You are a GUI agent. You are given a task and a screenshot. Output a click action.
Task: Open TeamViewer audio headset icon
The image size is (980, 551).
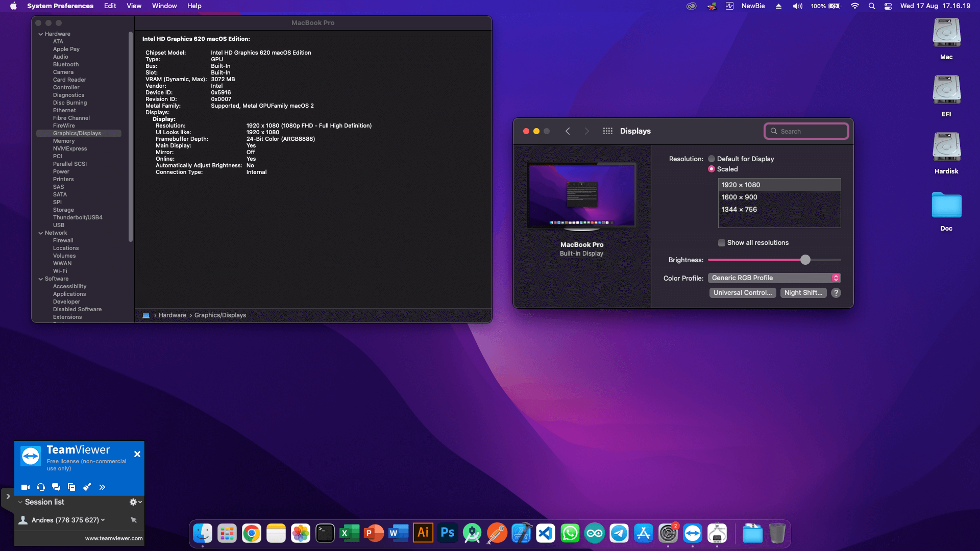[41, 487]
